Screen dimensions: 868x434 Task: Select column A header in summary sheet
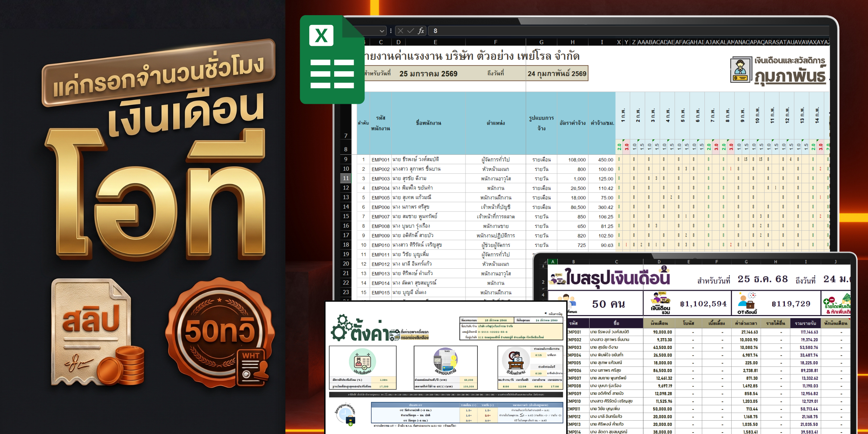click(553, 261)
